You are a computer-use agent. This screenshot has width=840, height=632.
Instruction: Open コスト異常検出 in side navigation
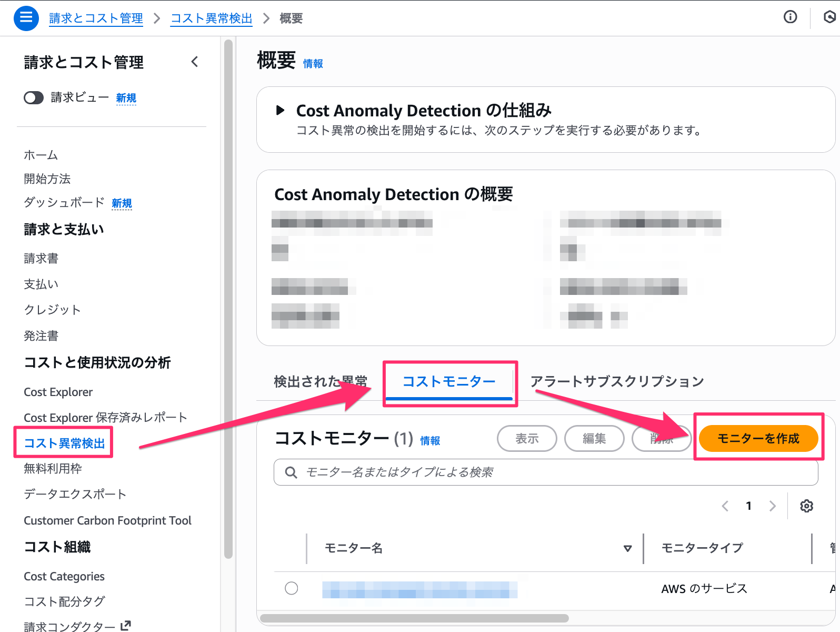tap(64, 443)
